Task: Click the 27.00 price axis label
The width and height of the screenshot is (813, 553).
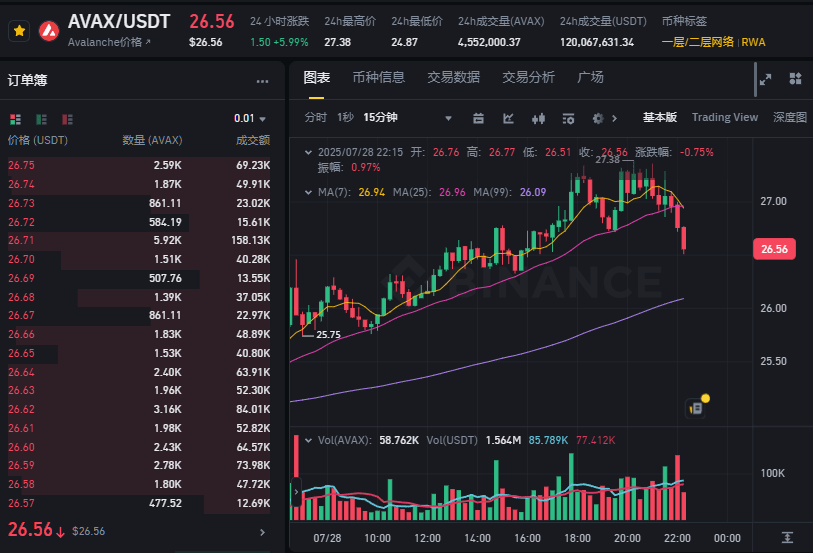Action: point(773,202)
